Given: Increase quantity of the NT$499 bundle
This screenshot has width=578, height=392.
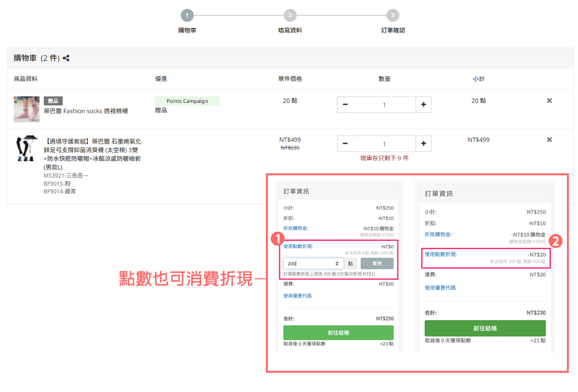Looking at the screenshot, I should [x=423, y=144].
